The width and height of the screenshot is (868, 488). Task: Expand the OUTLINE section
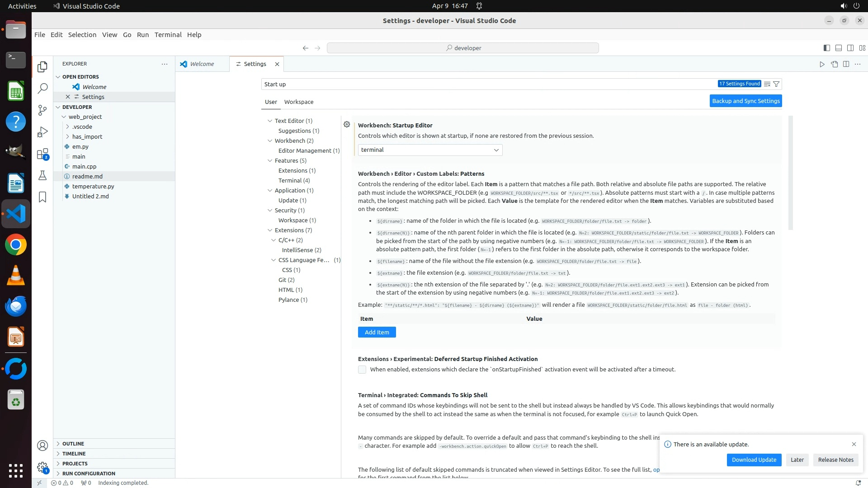coord(73,444)
